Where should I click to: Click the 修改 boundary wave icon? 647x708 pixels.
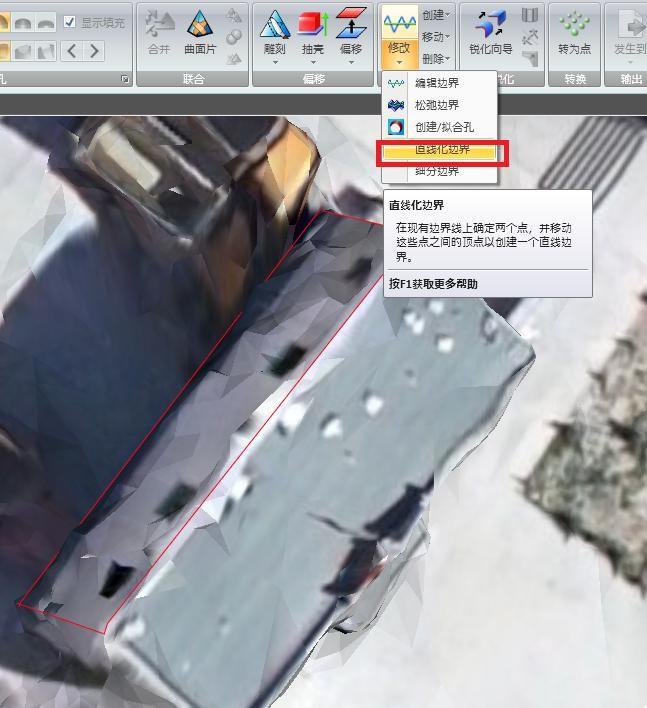399,23
